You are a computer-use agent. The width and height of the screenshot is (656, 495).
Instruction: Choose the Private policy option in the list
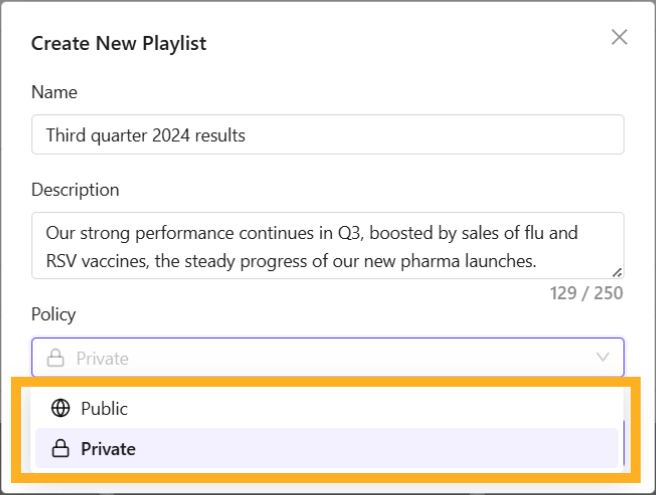(x=108, y=449)
